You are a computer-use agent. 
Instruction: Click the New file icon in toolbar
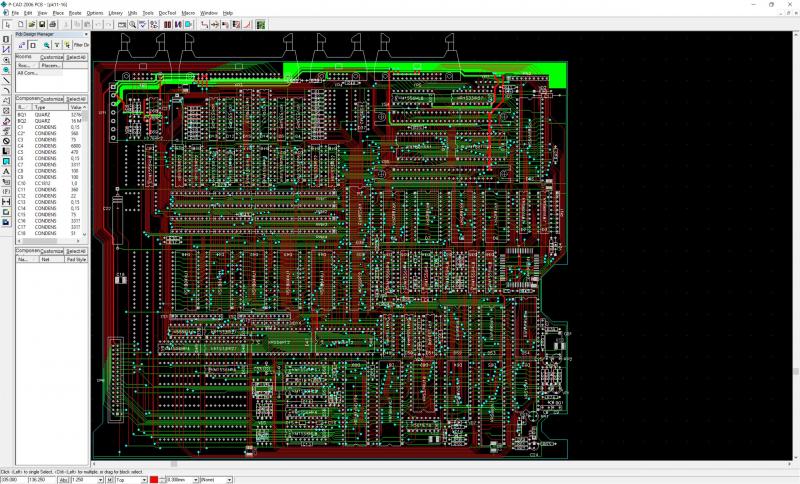point(20,23)
